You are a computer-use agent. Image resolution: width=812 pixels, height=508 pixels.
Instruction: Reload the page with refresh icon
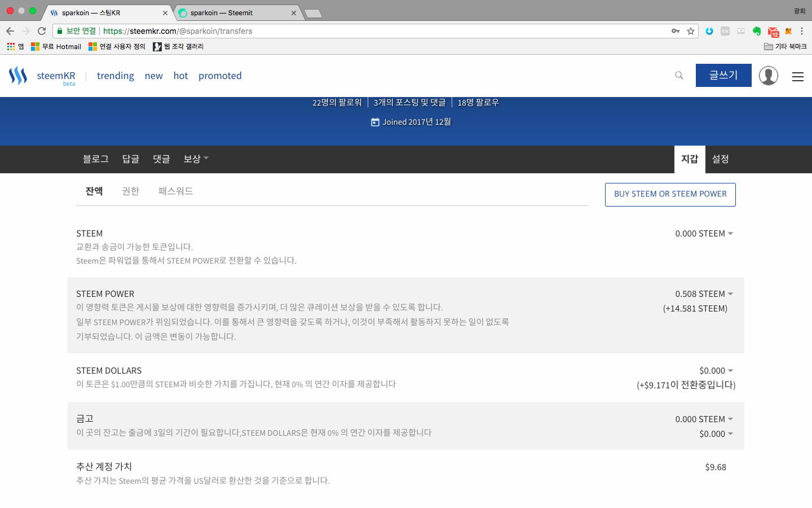tap(42, 31)
